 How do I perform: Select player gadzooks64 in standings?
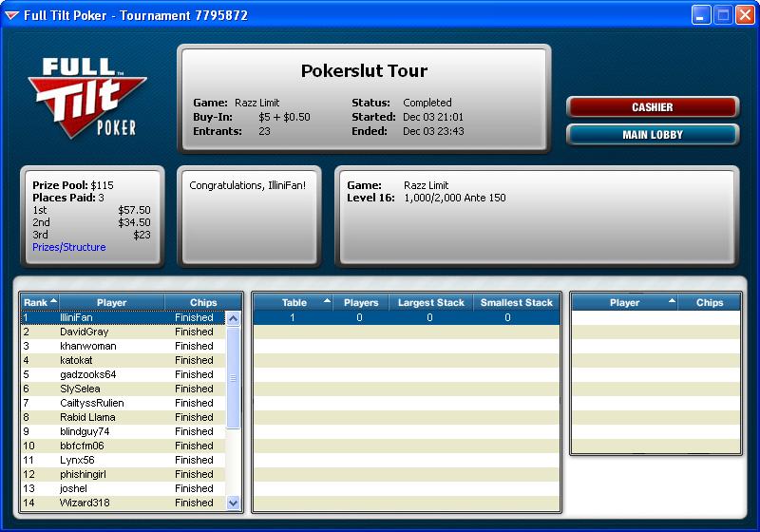[x=123, y=374]
